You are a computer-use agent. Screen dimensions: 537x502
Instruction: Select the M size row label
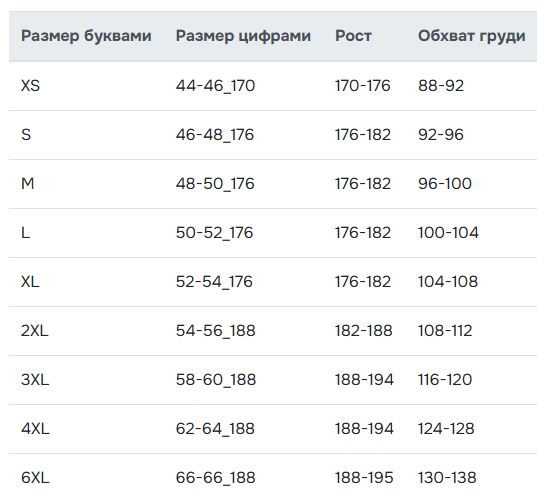[x=27, y=184]
